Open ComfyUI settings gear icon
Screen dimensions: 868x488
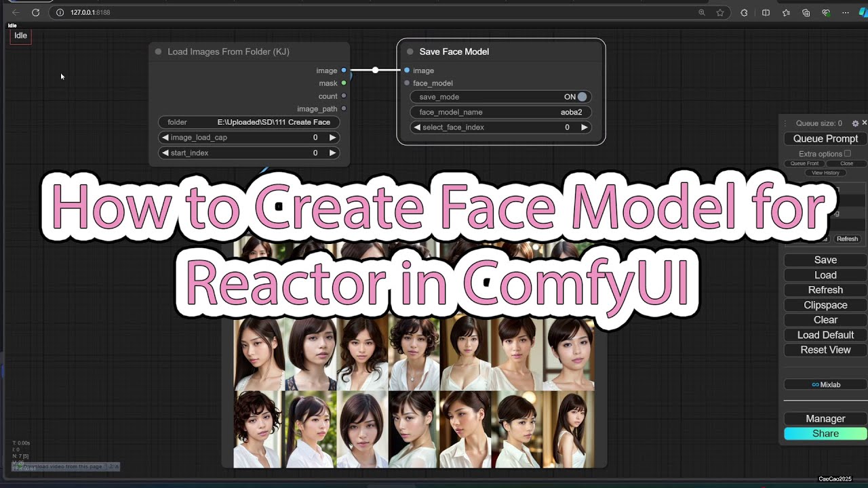coord(855,123)
